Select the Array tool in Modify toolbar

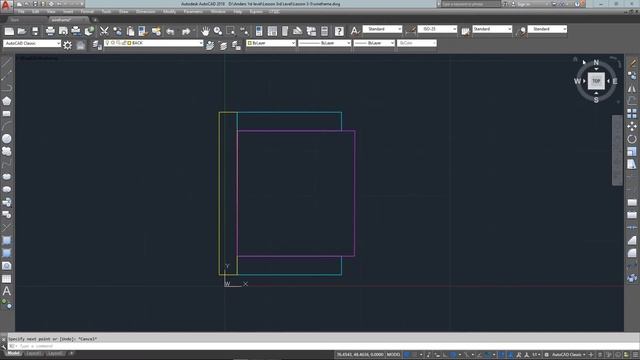[632, 113]
